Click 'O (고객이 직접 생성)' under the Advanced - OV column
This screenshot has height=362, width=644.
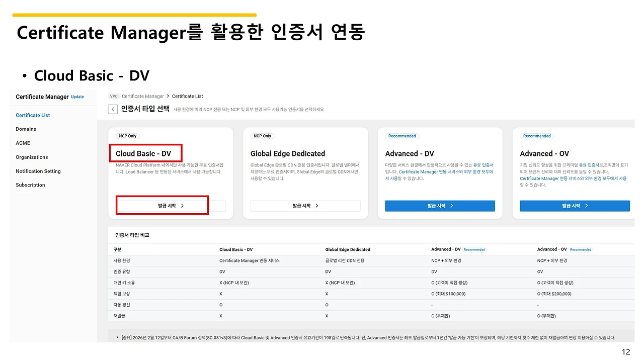click(x=555, y=283)
